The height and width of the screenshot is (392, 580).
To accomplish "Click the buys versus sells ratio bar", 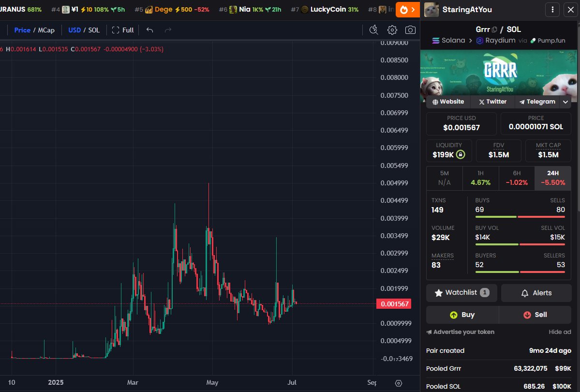I will click(x=520, y=217).
